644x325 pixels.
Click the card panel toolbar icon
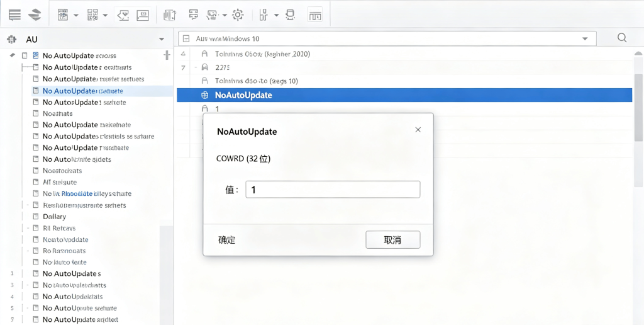(x=143, y=16)
